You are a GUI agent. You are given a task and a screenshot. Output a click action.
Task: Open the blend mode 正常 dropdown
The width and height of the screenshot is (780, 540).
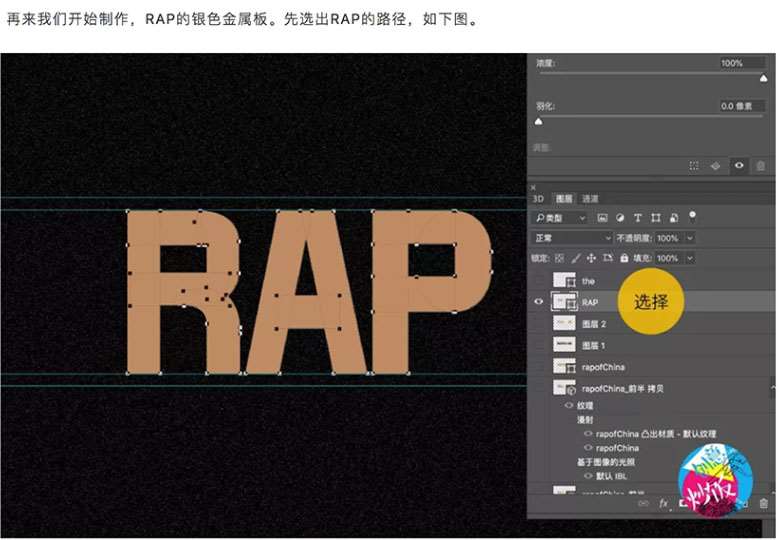[572, 238]
